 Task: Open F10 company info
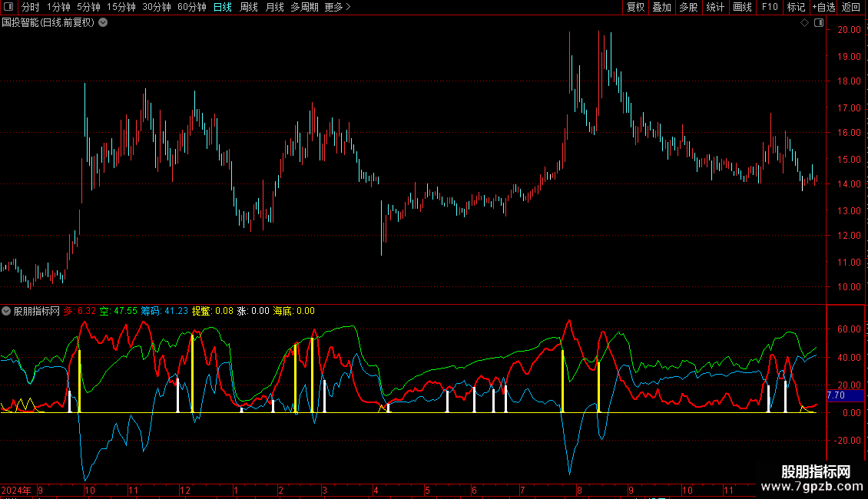point(770,7)
